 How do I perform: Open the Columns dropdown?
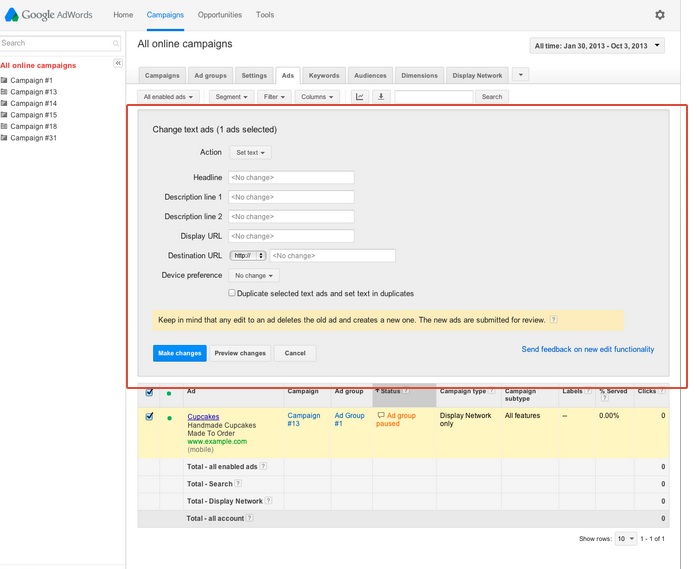coord(317,96)
